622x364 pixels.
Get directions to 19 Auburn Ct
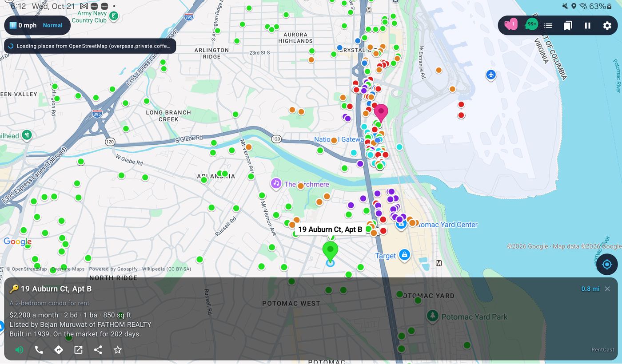click(x=59, y=350)
